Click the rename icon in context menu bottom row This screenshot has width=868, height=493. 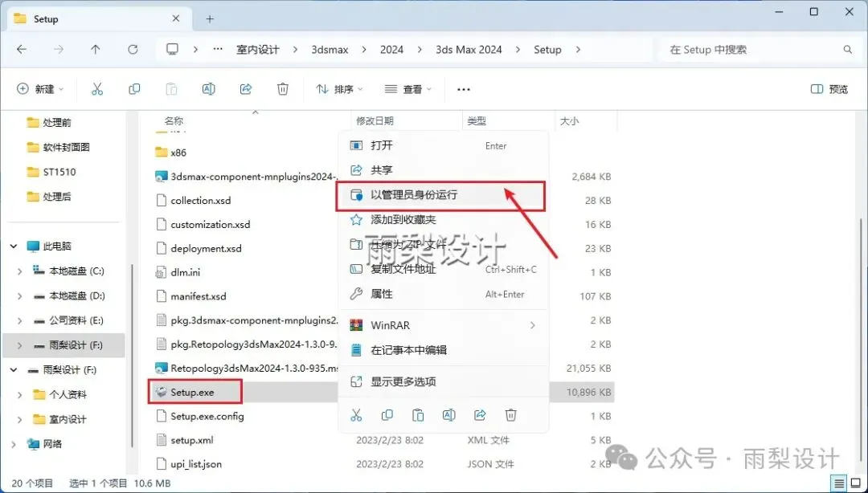click(449, 415)
